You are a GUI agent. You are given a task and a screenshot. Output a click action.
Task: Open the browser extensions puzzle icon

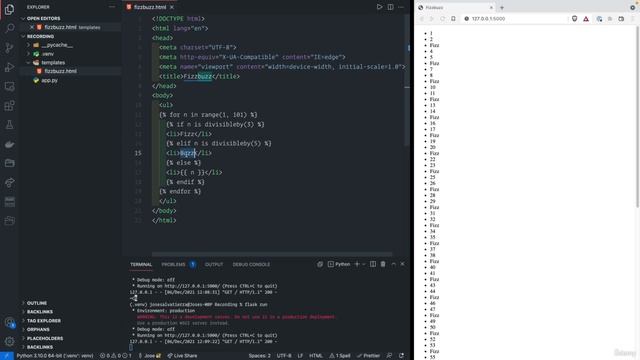[x=610, y=19]
